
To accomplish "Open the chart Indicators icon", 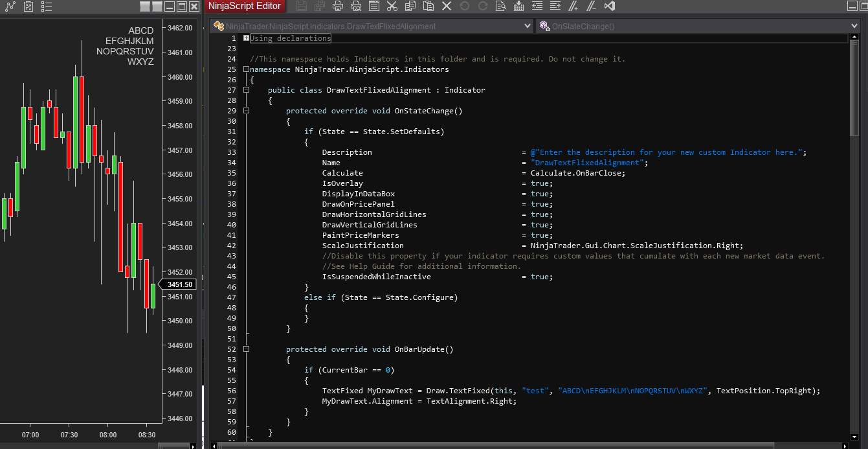I will 10,6.
